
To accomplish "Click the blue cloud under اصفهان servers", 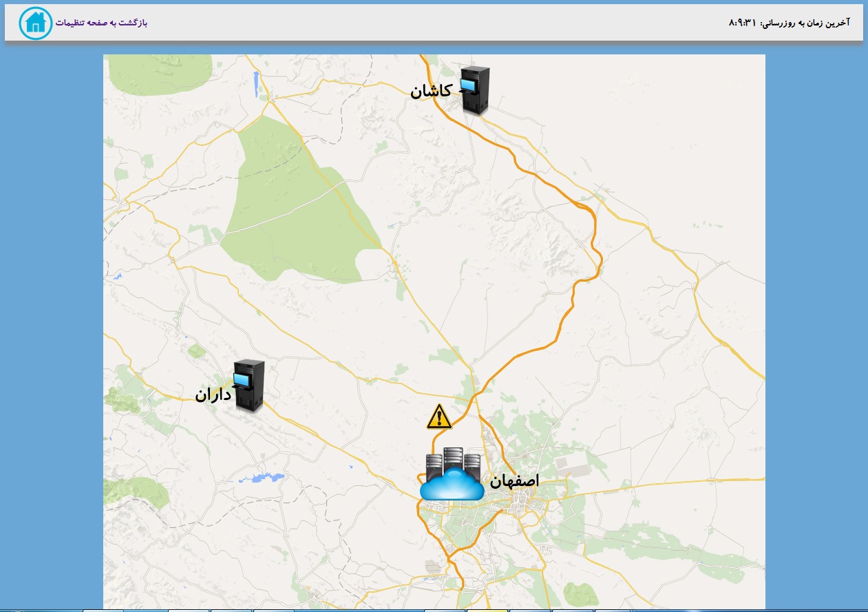I will (x=452, y=486).
